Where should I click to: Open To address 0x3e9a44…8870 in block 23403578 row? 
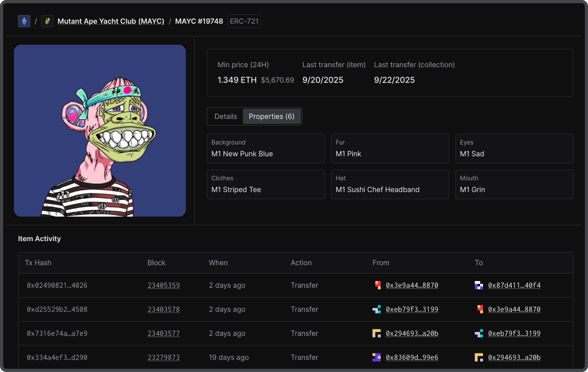tap(514, 310)
